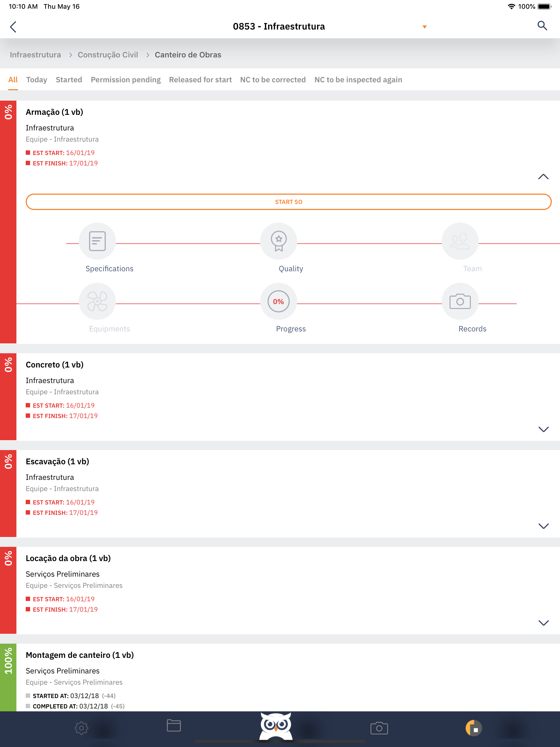The image size is (560, 747).
Task: Tap the Team people icon
Action: click(x=460, y=241)
